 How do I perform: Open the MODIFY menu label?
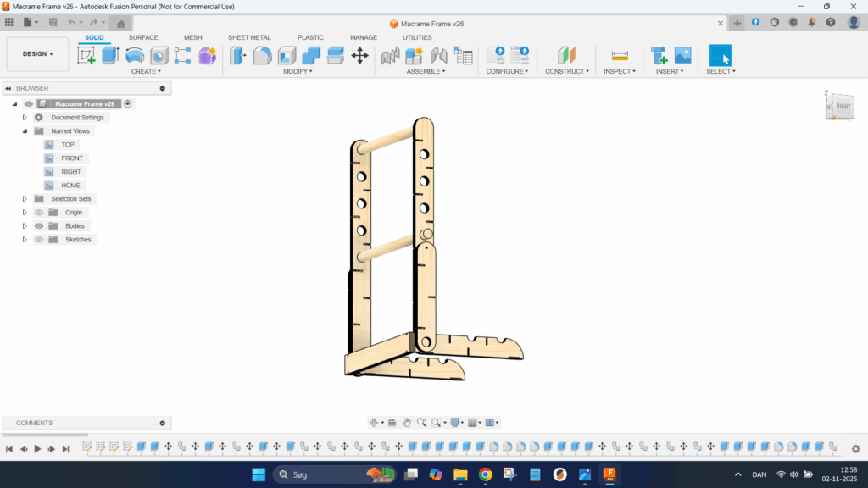coord(298,71)
